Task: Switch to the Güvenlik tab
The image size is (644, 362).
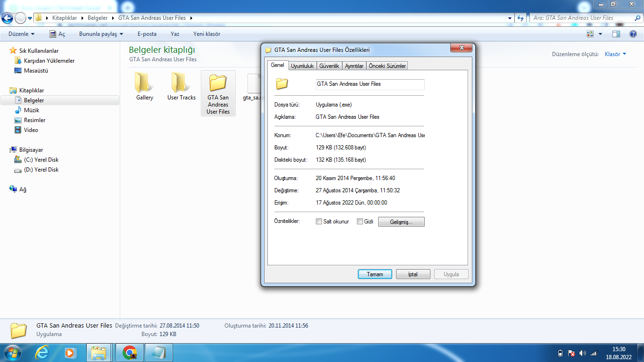Action: pos(329,66)
